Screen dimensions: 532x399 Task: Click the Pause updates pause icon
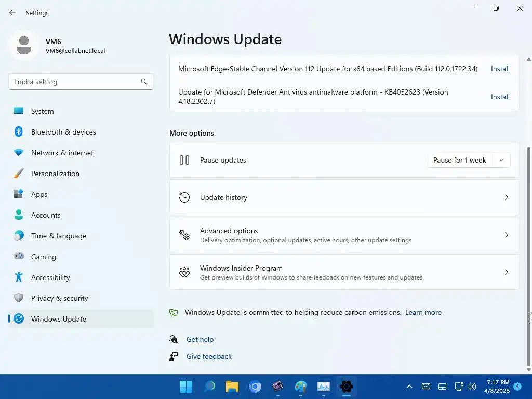click(184, 160)
